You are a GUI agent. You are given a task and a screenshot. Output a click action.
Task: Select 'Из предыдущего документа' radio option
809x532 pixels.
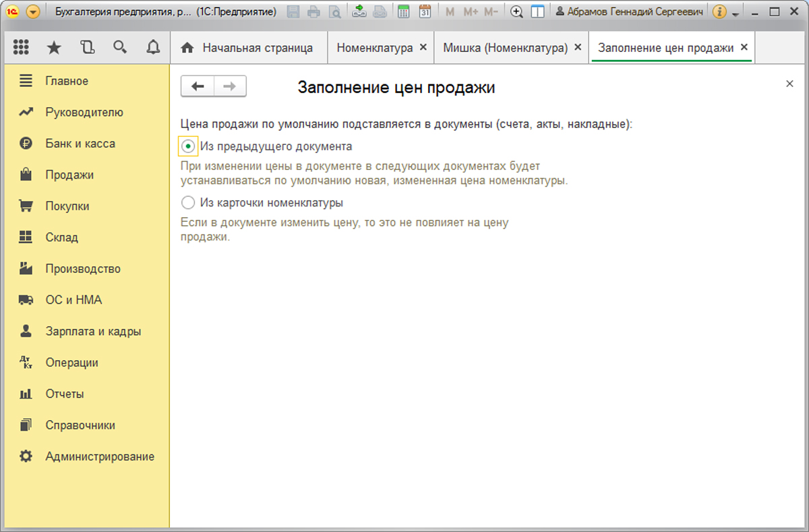click(x=189, y=146)
